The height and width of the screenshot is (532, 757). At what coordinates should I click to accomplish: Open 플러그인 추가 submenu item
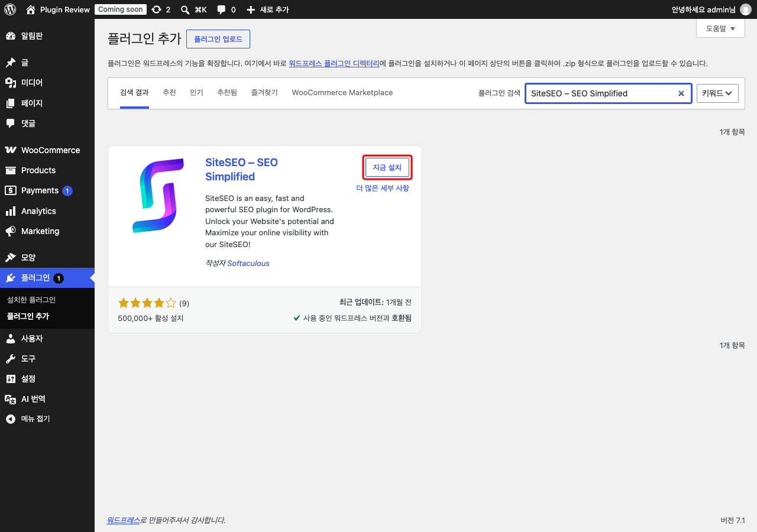tap(28, 317)
